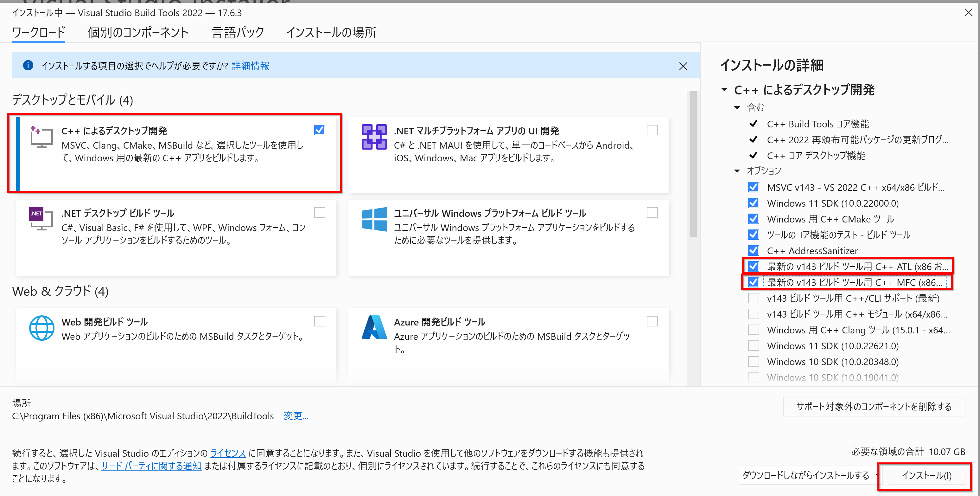Click the workloads list vertical scrollbar

(693, 164)
